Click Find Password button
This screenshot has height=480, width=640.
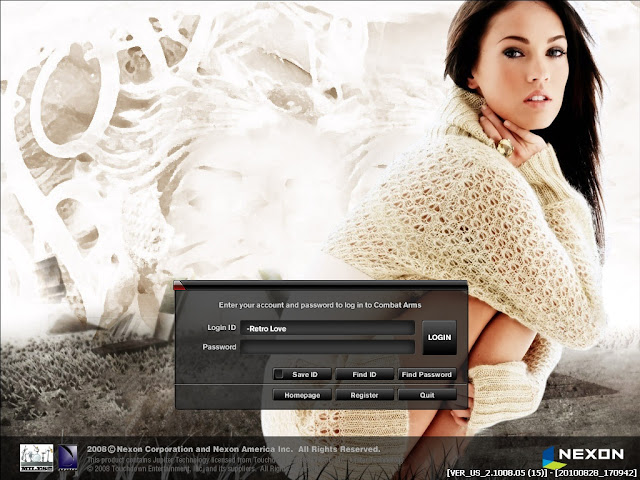tap(427, 374)
